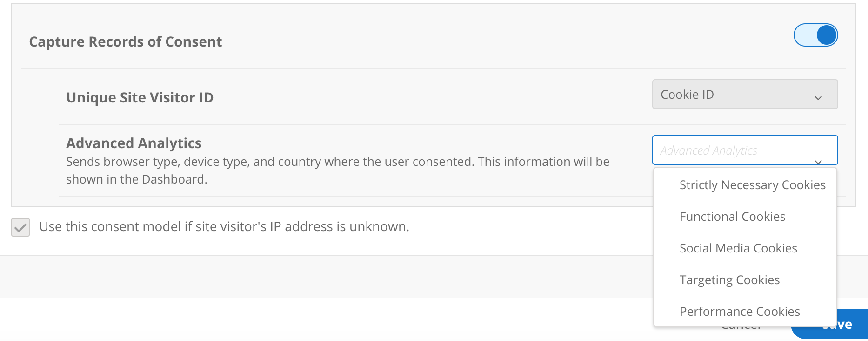Click the Advanced Analytics input field
This screenshot has width=868, height=341.
click(x=726, y=150)
